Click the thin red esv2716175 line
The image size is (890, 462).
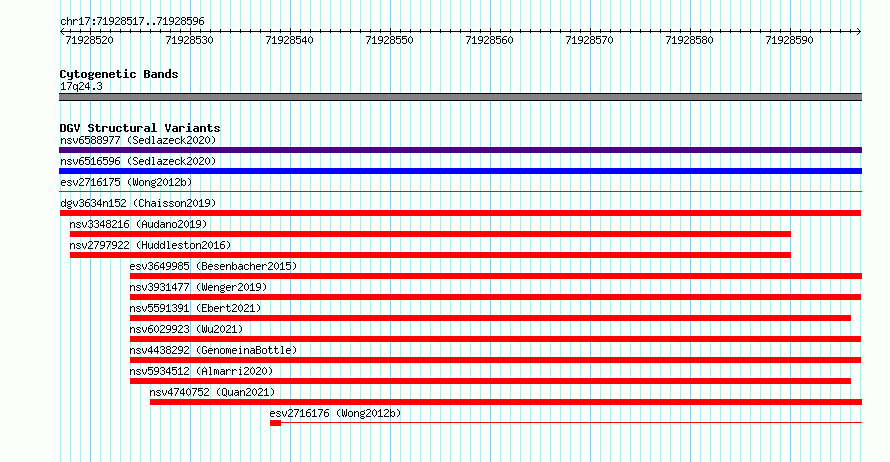(460, 192)
